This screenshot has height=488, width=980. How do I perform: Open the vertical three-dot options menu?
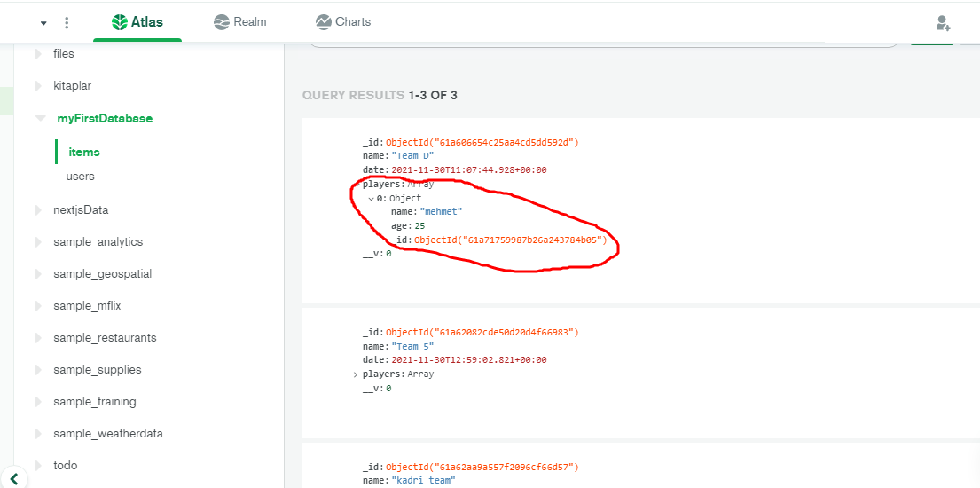coord(67,23)
